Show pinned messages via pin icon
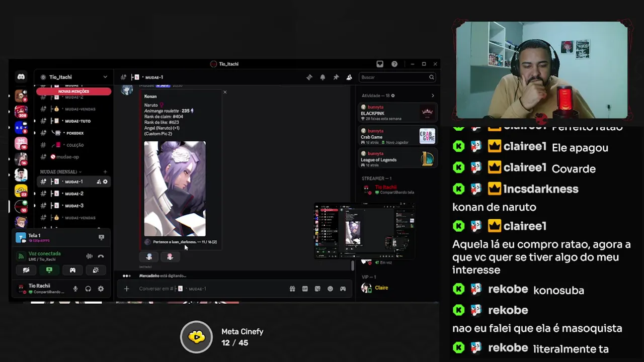This screenshot has height=362, width=644. tap(336, 77)
